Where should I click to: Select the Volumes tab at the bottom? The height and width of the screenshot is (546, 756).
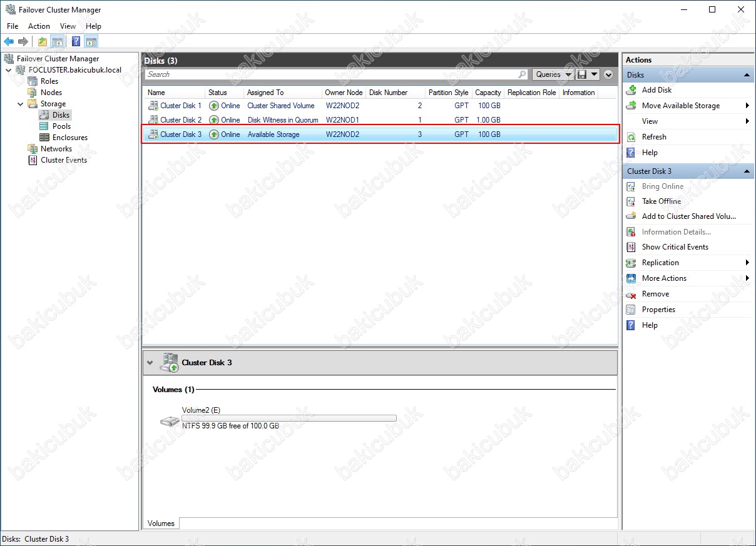tap(161, 523)
